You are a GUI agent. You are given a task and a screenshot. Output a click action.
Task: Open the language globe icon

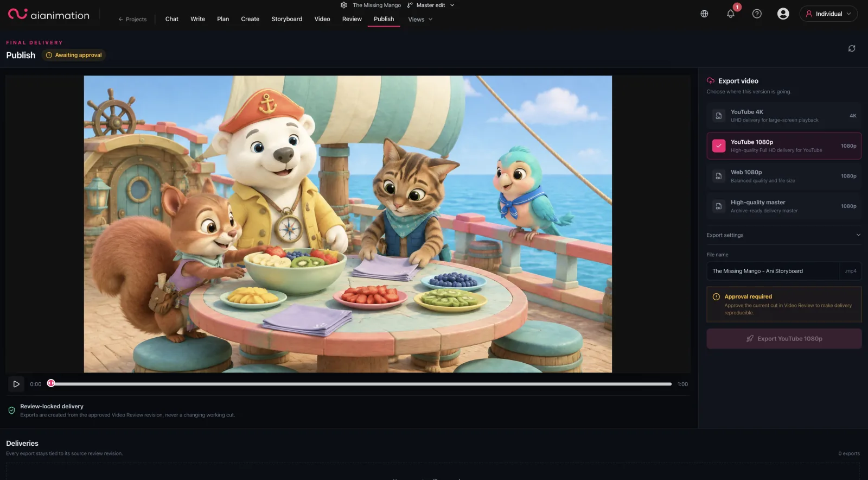click(x=704, y=14)
